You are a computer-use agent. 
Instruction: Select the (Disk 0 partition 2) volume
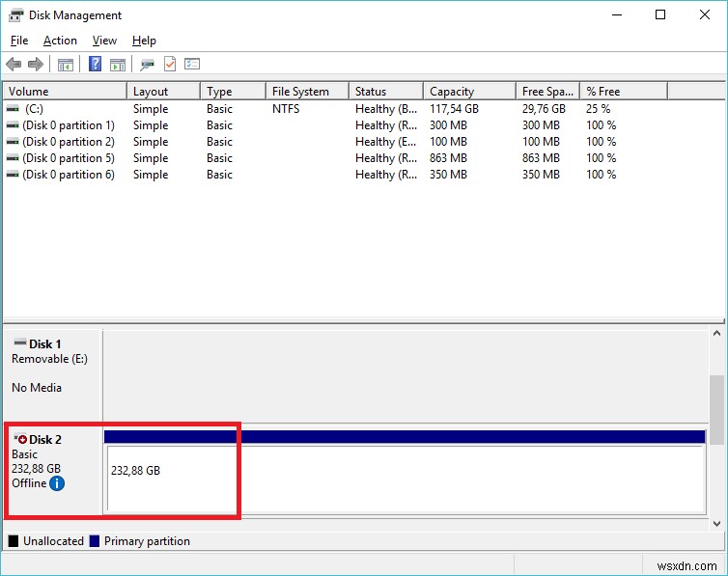[x=69, y=142]
